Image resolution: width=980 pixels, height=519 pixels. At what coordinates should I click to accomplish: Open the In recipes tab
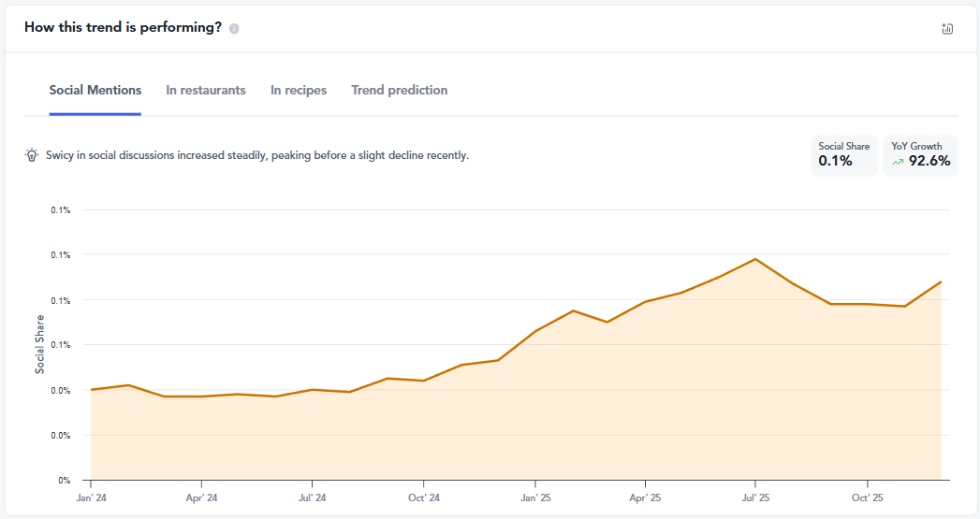299,91
